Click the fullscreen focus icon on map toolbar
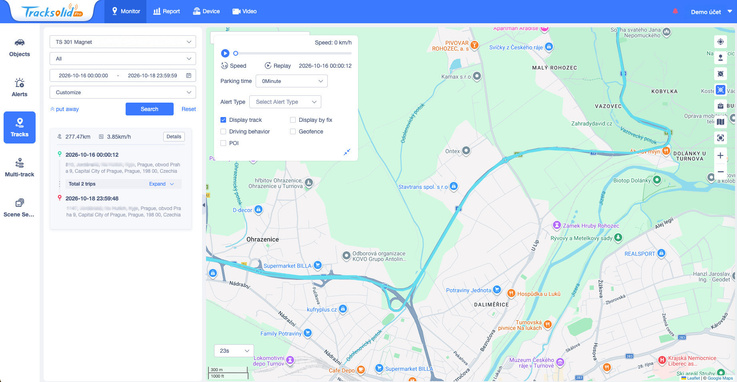This screenshot has height=382, width=737. pos(720,138)
